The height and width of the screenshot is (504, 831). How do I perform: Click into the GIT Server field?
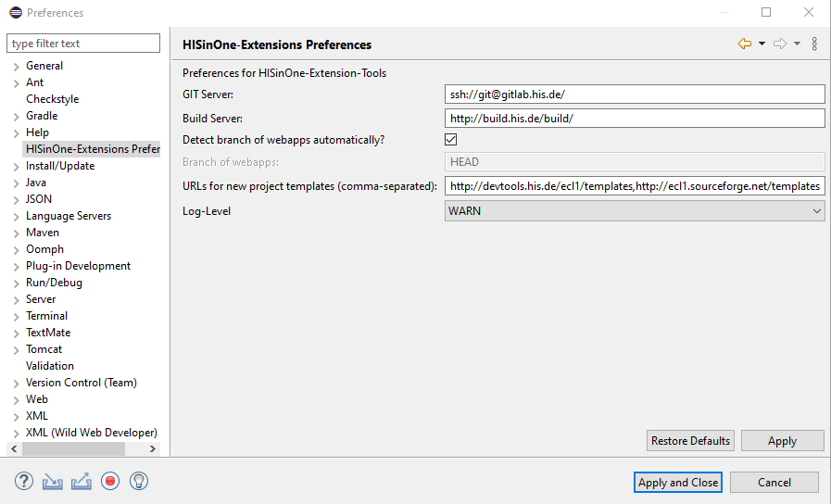pos(635,94)
